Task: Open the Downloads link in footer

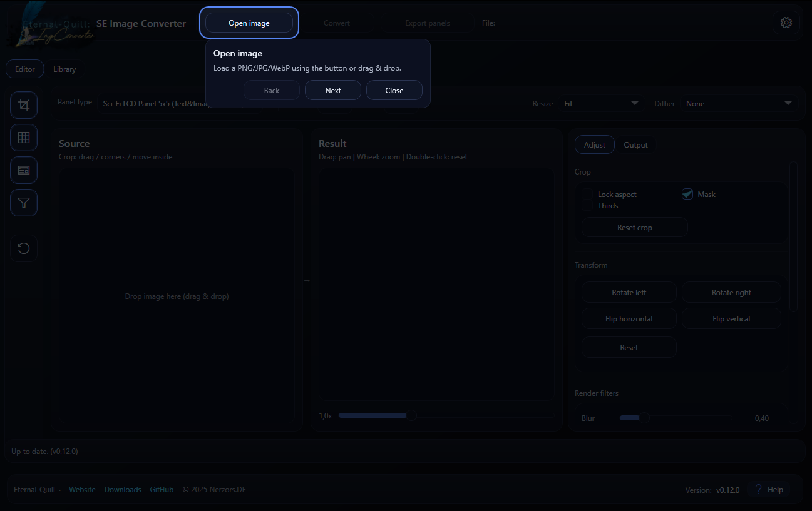Action: click(x=123, y=490)
